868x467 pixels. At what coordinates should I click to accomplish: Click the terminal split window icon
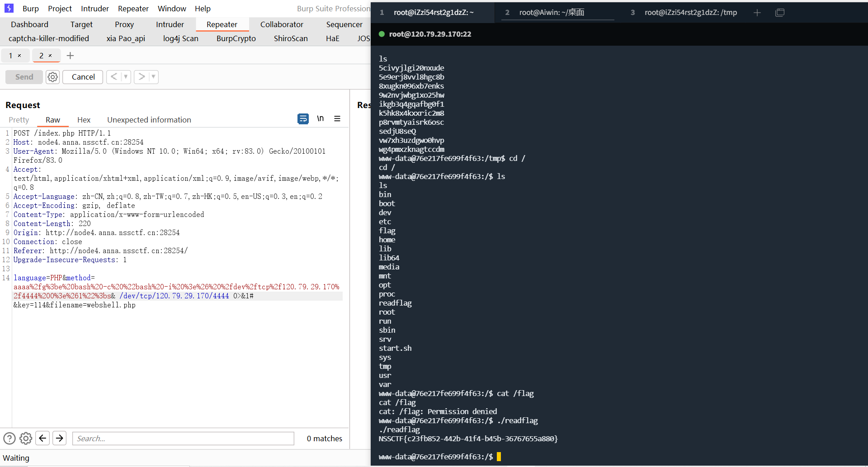780,13
